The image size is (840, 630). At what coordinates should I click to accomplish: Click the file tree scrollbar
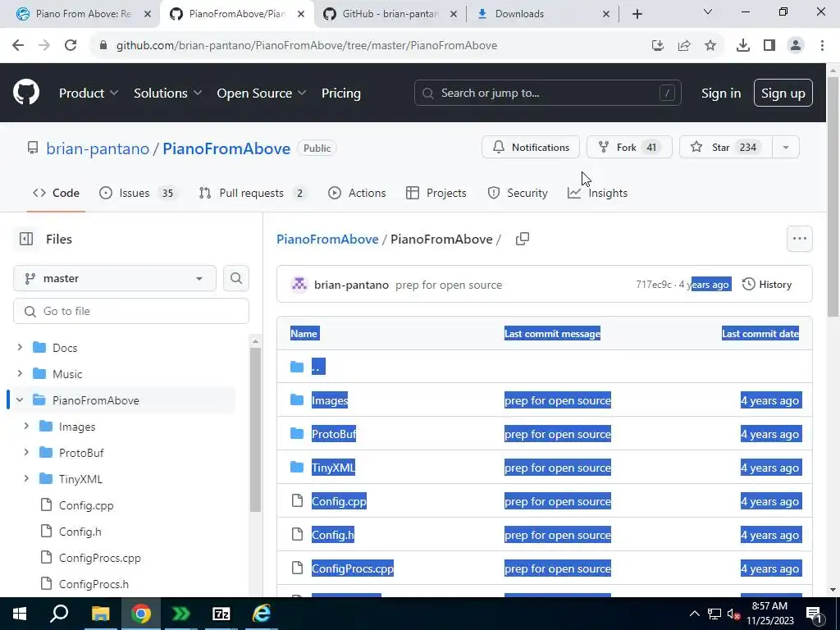tap(256, 428)
